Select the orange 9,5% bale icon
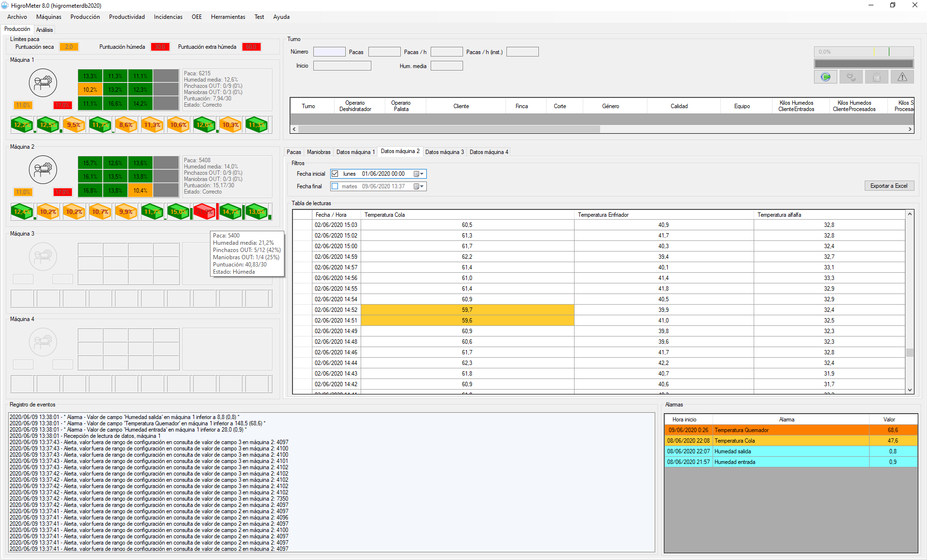The image size is (927, 560). point(74,125)
